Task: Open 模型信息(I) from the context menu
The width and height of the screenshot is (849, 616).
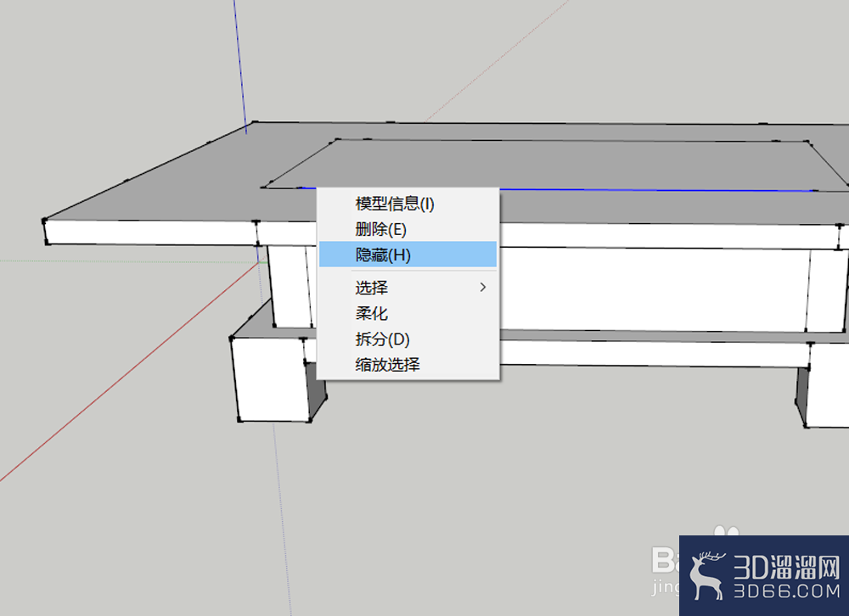Action: pyautogui.click(x=408, y=204)
